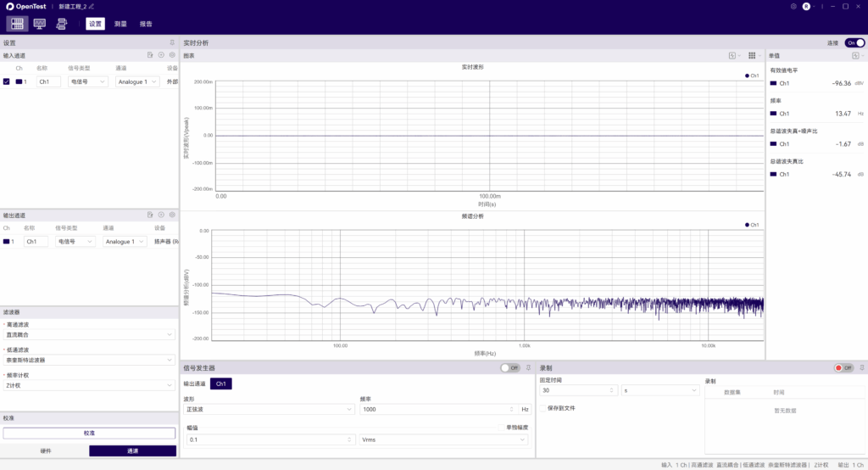Expand the 高通滤波 直流耦合 dropdown

[89, 334]
